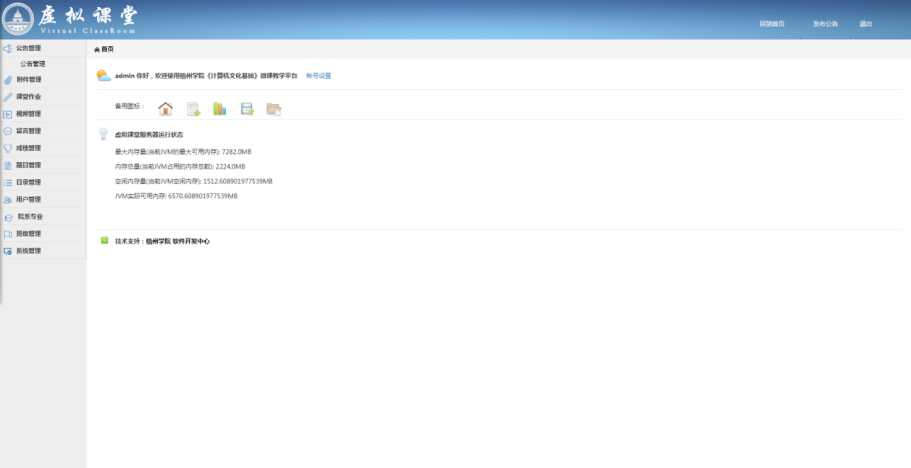Screen dimensions: 911x468
Task: Click the colorful books shortcut icon
Action: (220, 109)
